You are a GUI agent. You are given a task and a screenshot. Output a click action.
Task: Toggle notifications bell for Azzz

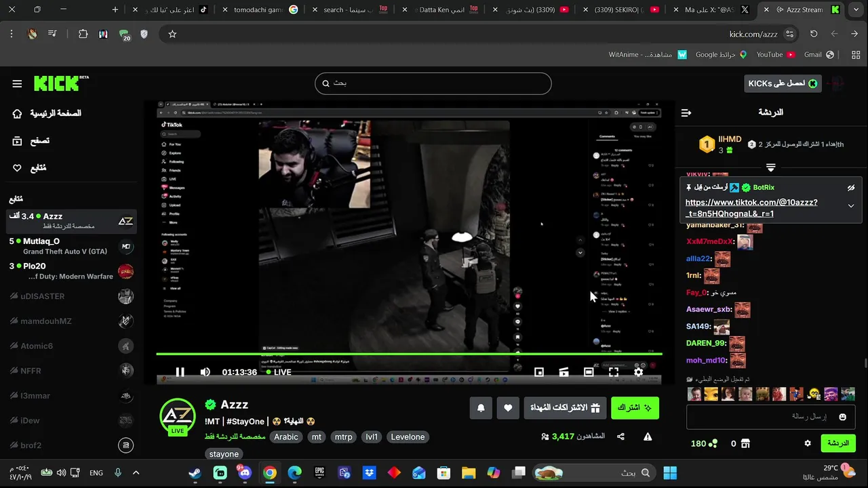point(481,408)
